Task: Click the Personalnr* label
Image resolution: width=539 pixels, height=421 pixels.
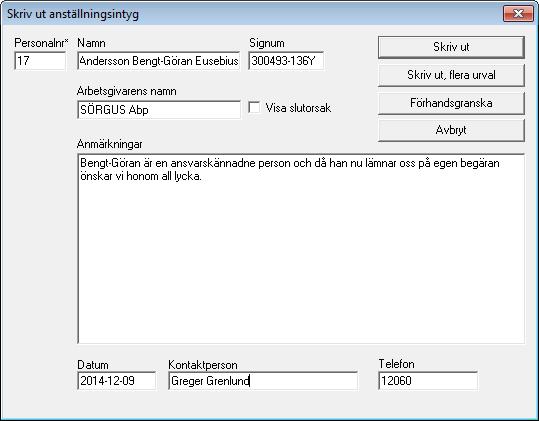Action: (x=41, y=43)
